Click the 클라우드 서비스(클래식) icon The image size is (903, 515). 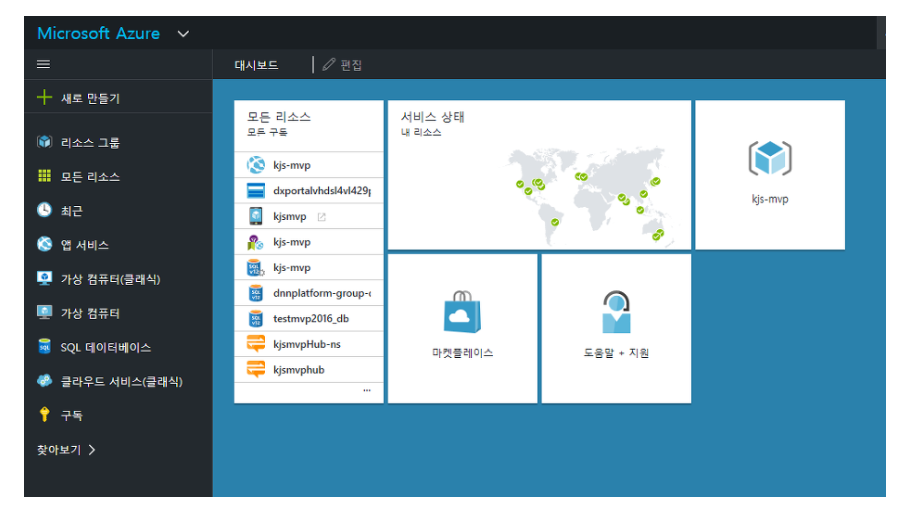(x=44, y=381)
